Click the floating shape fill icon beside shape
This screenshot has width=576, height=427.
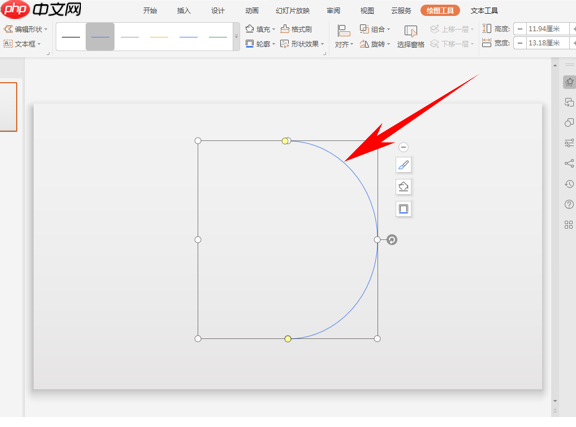click(403, 187)
